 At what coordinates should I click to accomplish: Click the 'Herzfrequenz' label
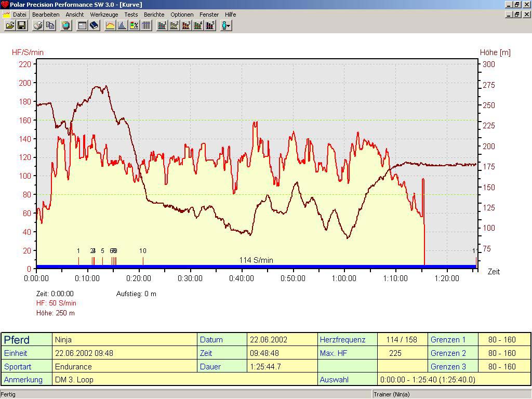(343, 340)
